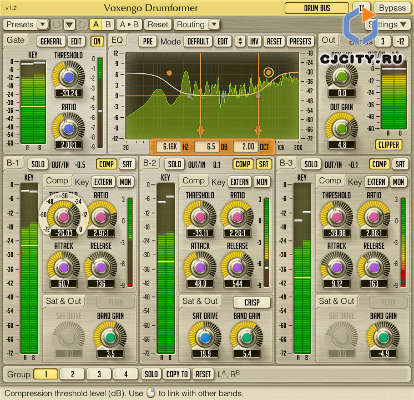Viewport: 414px width, 400px height.
Task: Click the EQ gain field 6.5 dB
Action: click(208, 146)
